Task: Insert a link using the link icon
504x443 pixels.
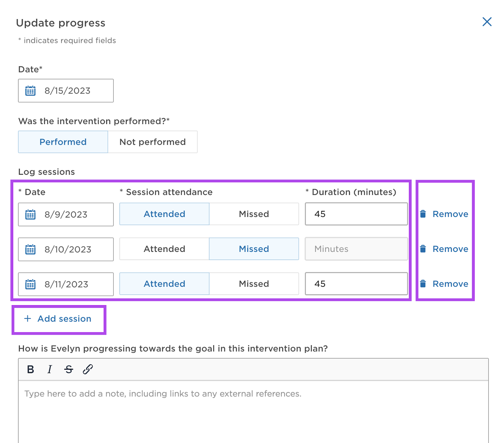Action: click(88, 369)
